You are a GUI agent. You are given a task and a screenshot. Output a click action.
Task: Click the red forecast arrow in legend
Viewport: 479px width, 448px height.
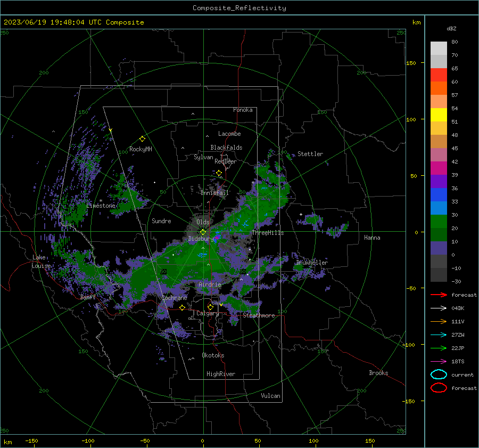(439, 295)
